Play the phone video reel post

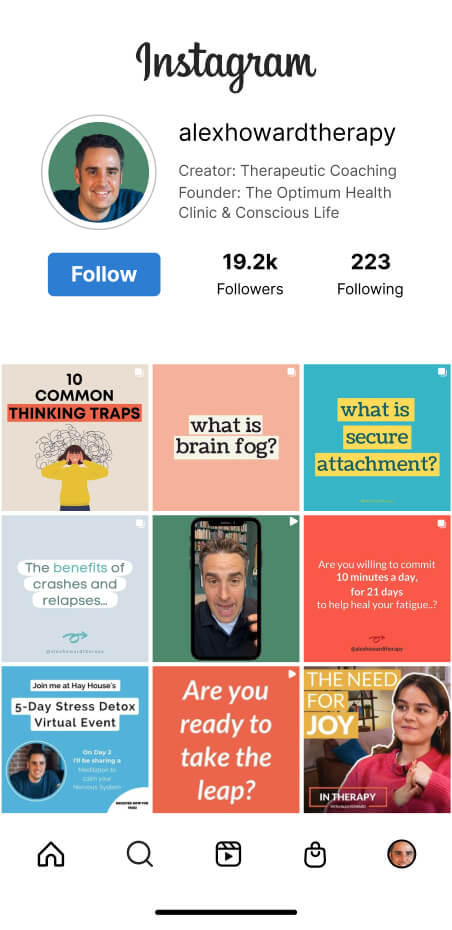tap(226, 588)
